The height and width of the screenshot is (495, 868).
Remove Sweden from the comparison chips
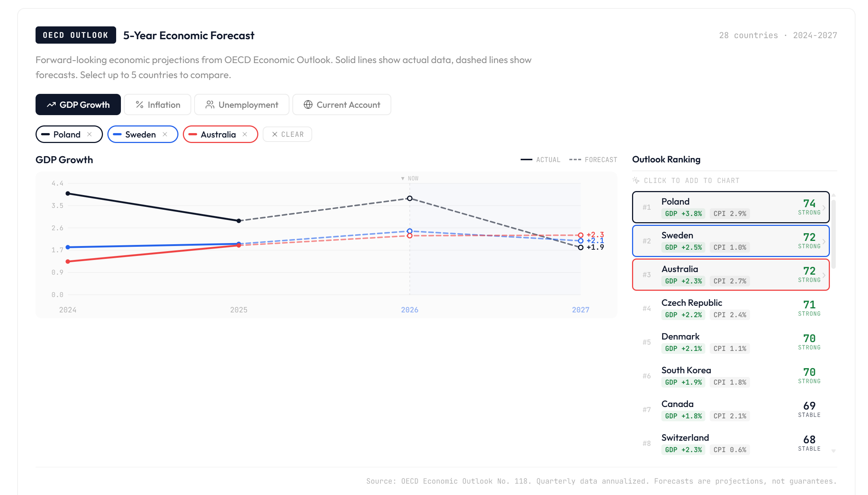tap(165, 134)
